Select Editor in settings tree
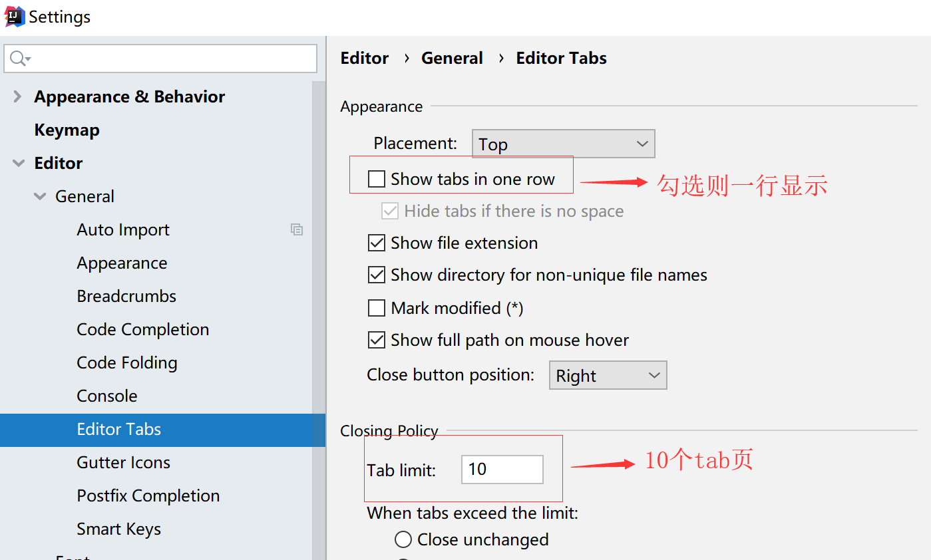Viewport: 931px width, 560px height. tap(59, 164)
